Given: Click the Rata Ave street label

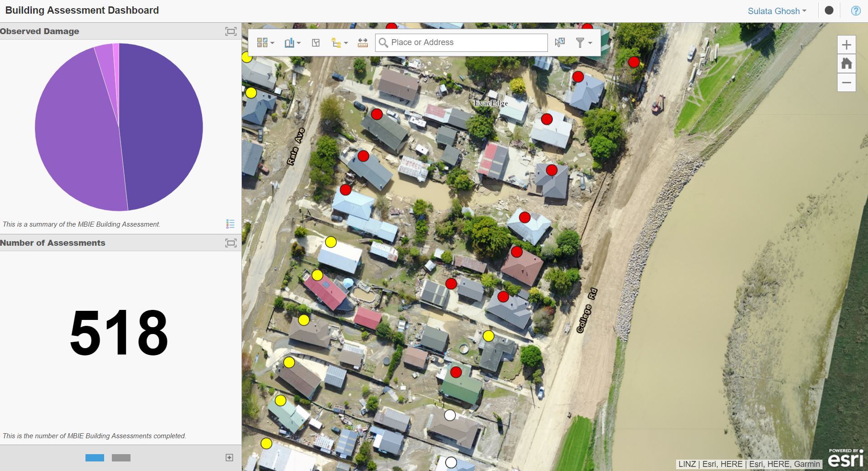Looking at the screenshot, I should (x=296, y=146).
